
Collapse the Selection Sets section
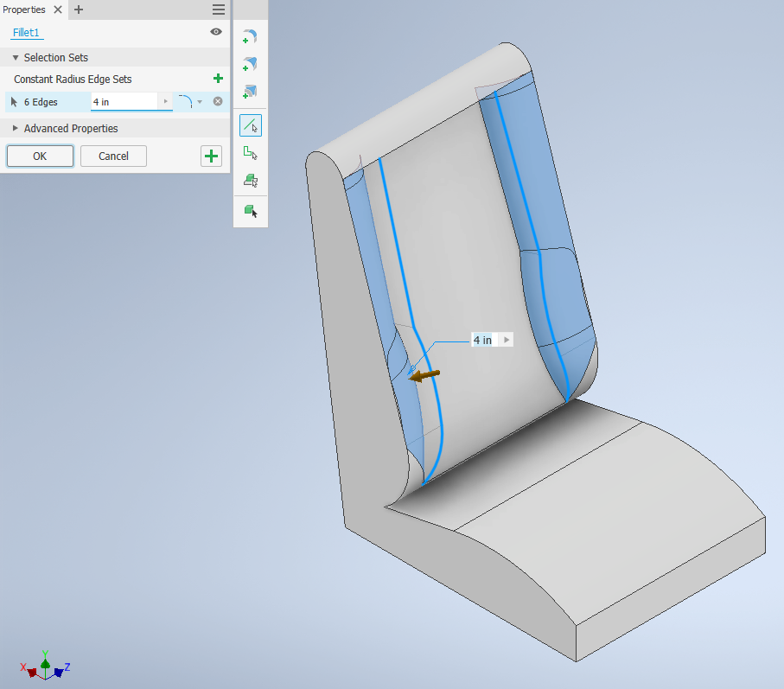(x=16, y=58)
